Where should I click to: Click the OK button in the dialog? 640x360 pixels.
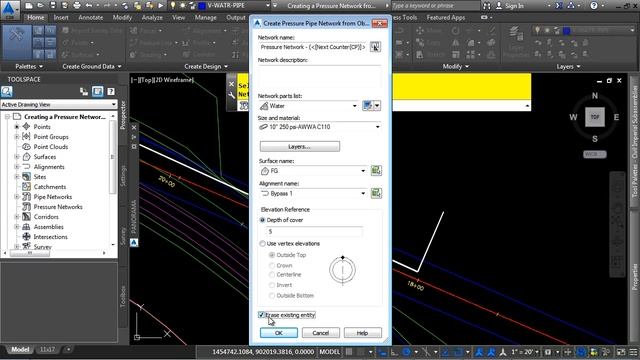pyautogui.click(x=279, y=333)
